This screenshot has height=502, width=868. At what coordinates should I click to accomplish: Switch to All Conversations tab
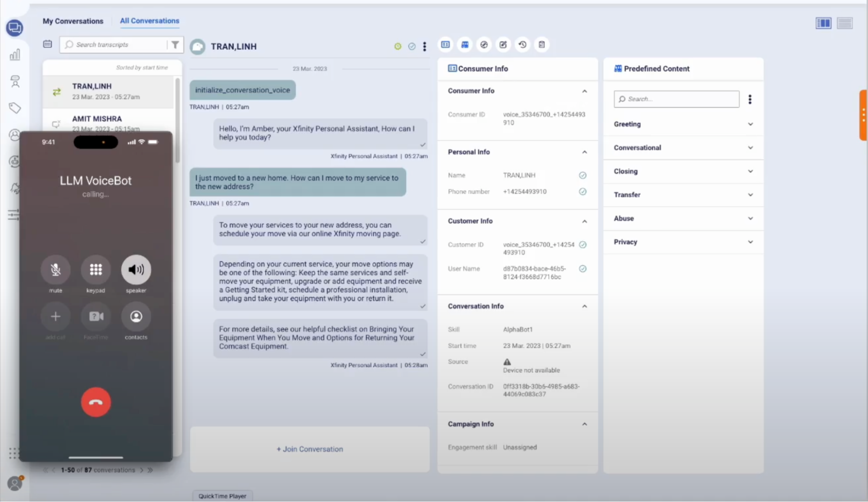point(149,20)
